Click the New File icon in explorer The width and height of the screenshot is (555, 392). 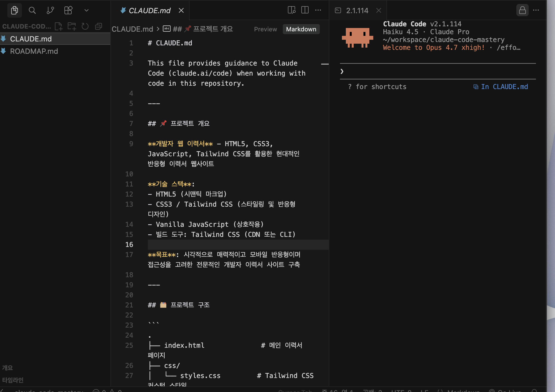[59, 26]
